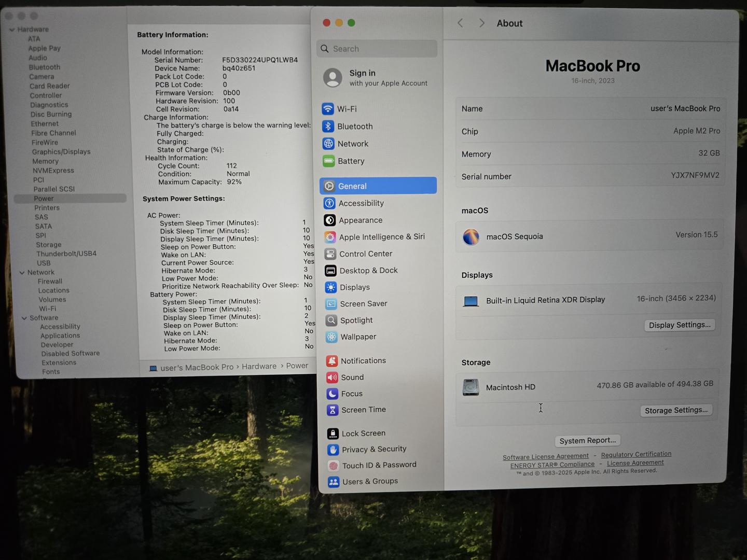
Task: Click user's MacBook Pro in path bar
Action: tap(197, 367)
